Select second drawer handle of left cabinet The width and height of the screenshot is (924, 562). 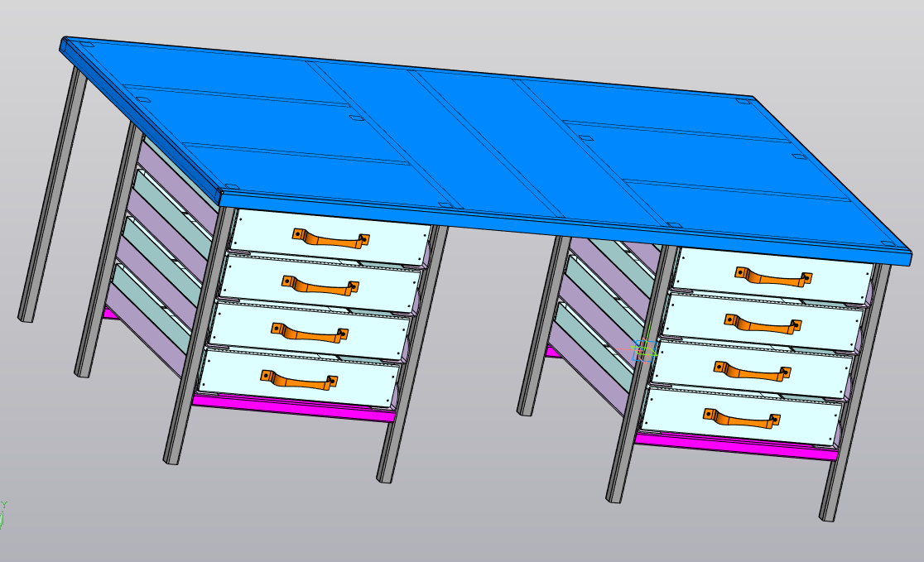[x=320, y=286]
